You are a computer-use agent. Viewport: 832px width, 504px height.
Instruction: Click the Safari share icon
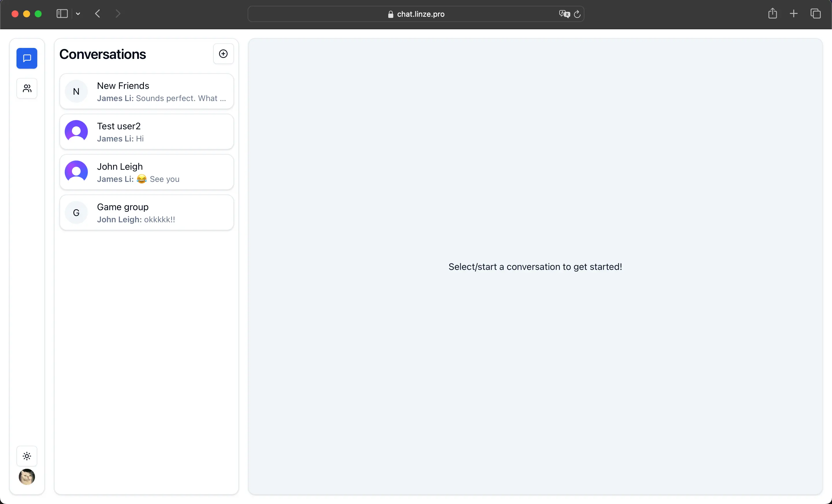772,14
